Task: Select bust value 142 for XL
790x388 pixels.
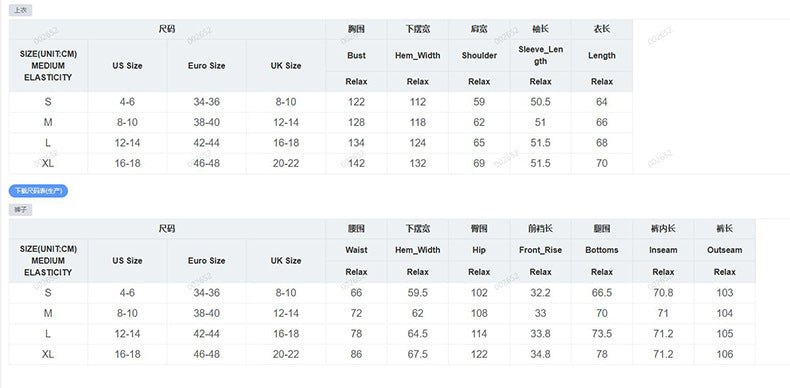Action: point(356,163)
